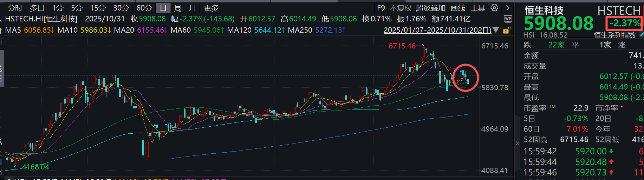Click the HSTECH ticker code in side panel
Image resolution: width=644 pixels, height=180 pixels.
click(619, 11)
